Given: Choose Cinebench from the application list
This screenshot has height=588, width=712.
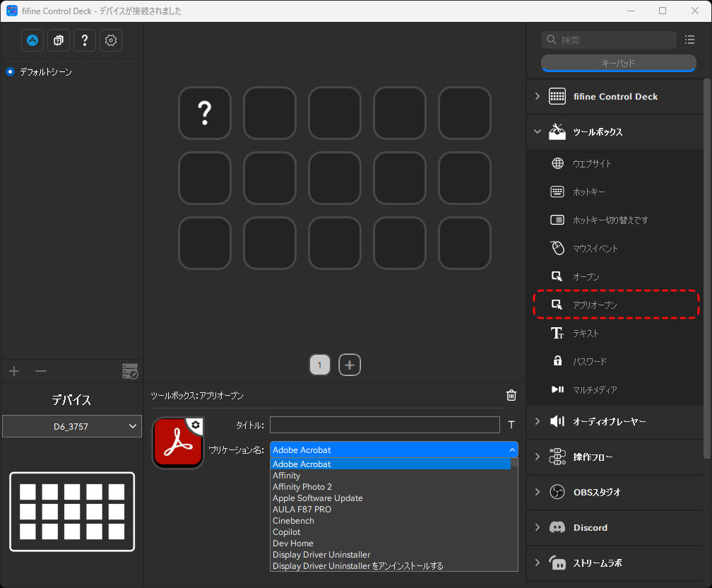Looking at the screenshot, I should coord(294,521).
